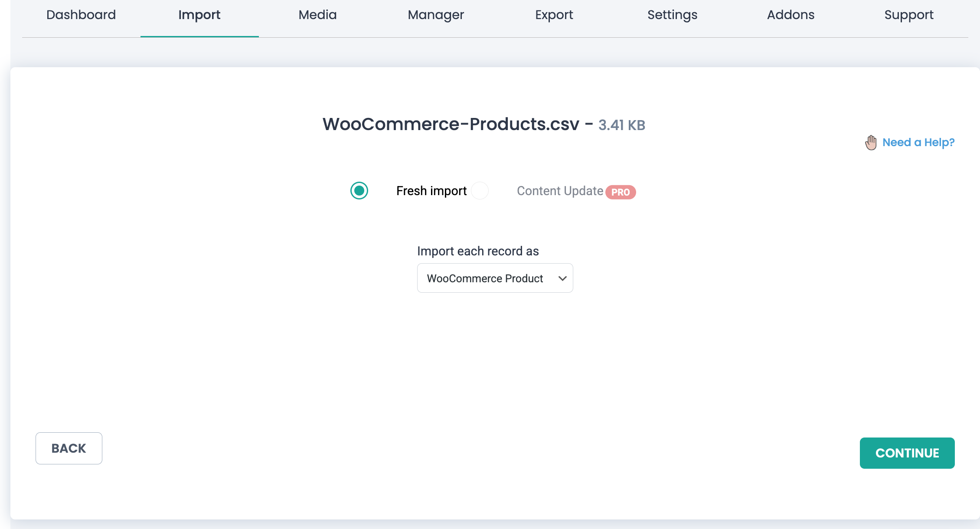Click the PRO badge next to Content Update

(x=621, y=192)
